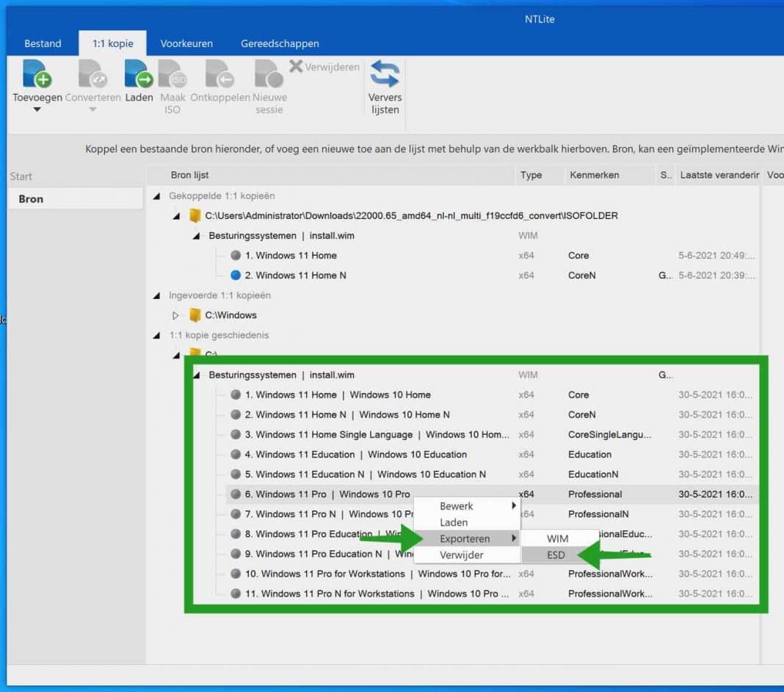Export as ESD from submenu
Image resolution: width=784 pixels, height=692 pixels.
point(556,555)
